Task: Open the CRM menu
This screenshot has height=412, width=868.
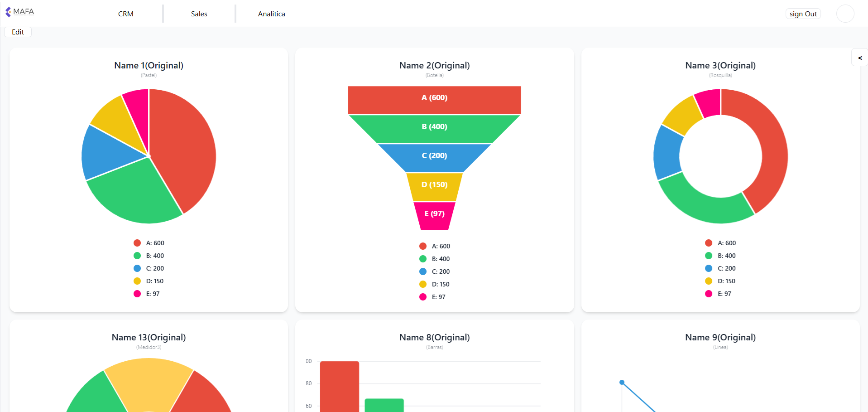Action: [x=126, y=14]
